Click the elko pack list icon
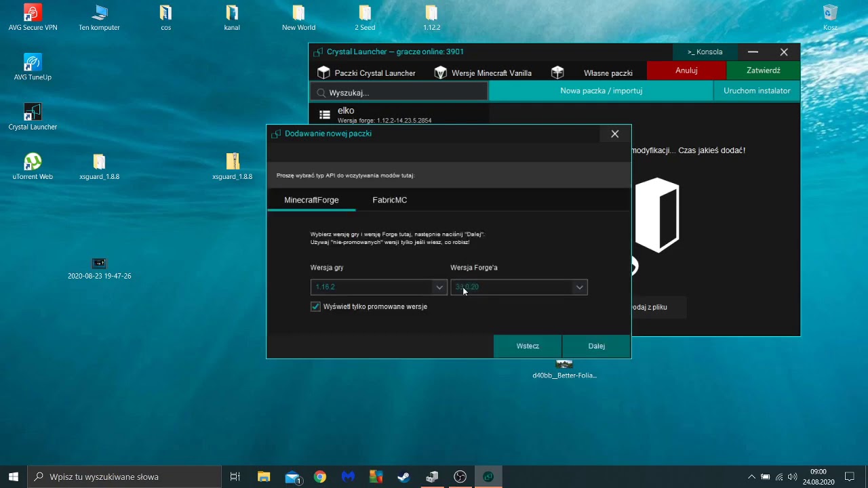Screen dimensions: 868x488 point(325,115)
